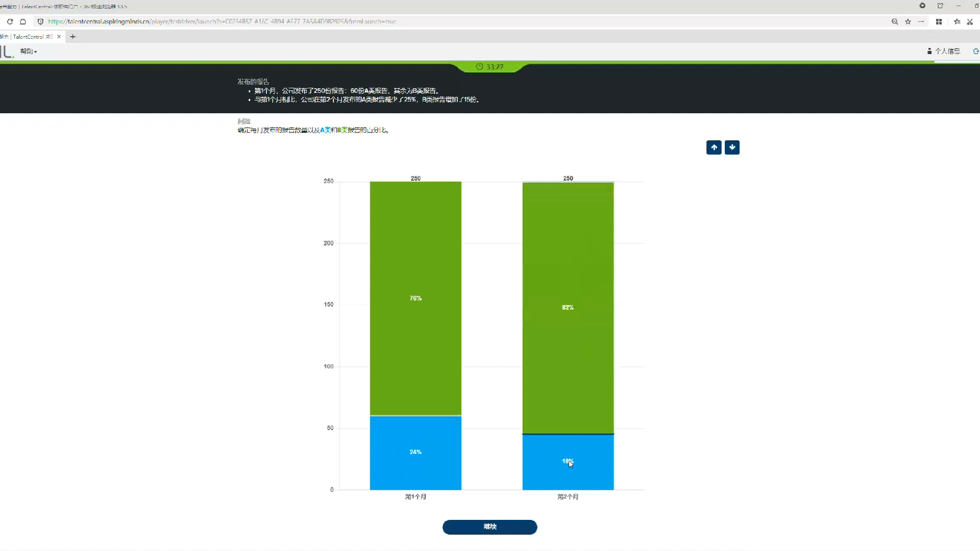Image resolution: width=980 pixels, height=551 pixels.
Task: Select the TalentCentral browser tab
Action: pos(31,37)
